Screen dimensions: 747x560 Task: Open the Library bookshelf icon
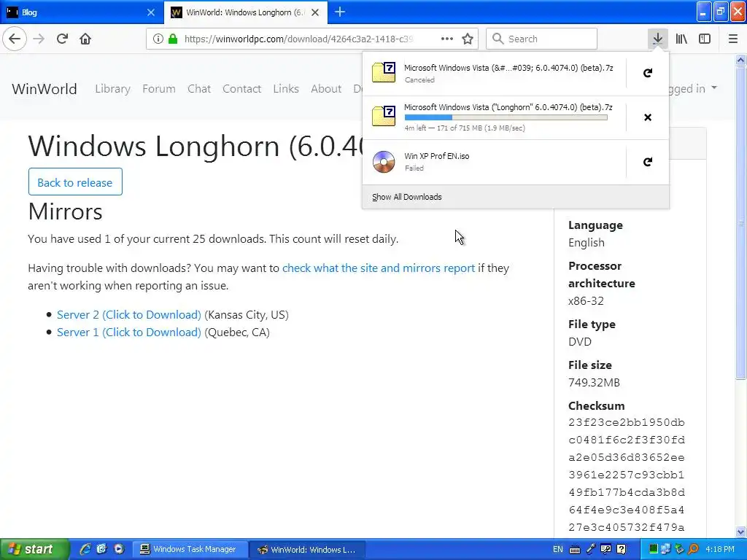[x=681, y=39]
